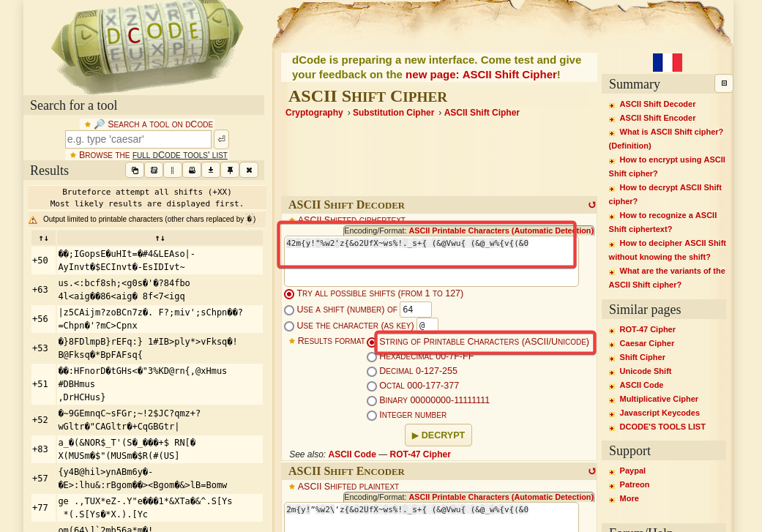Image resolution: width=762 pixels, height=532 pixels.
Task: Click into the encoder plaintext textarea
Action: pyautogui.click(x=431, y=517)
